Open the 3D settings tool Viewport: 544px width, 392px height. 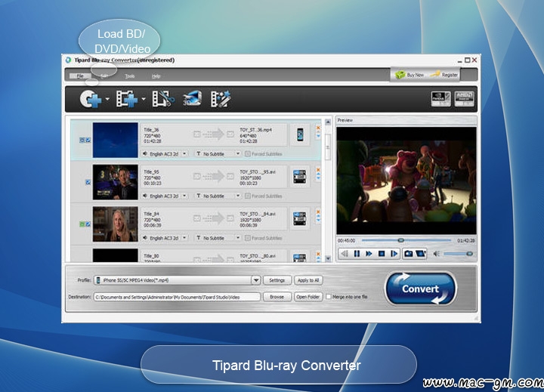coord(192,99)
